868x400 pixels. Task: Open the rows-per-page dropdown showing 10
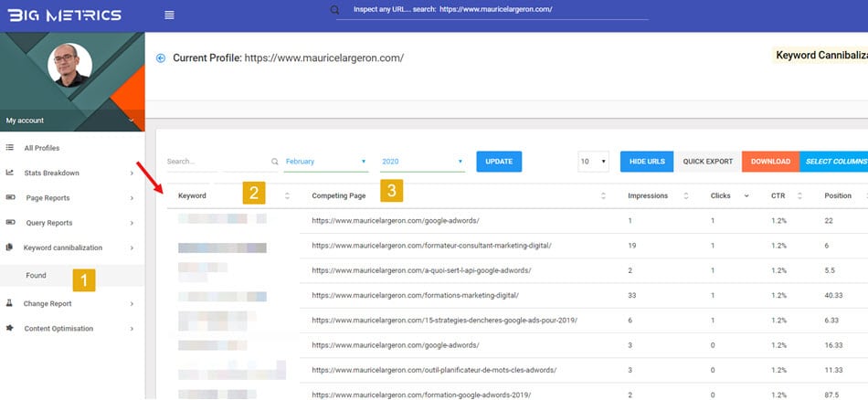pos(593,162)
